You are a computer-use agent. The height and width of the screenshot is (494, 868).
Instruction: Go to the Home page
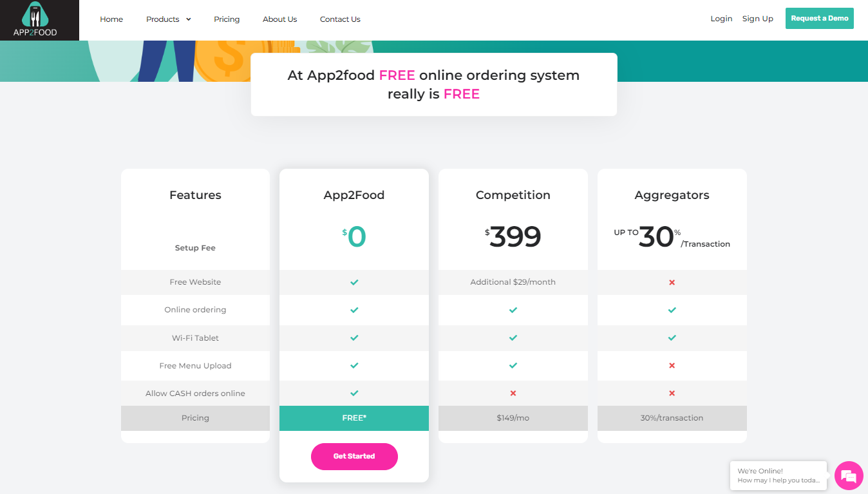click(x=111, y=19)
